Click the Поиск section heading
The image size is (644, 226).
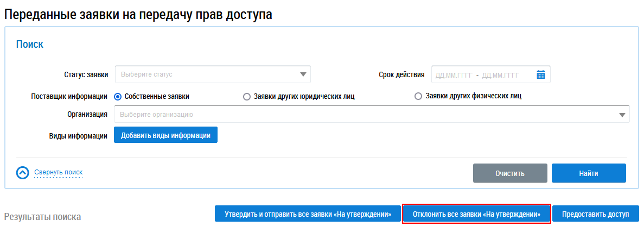pyautogui.click(x=30, y=45)
